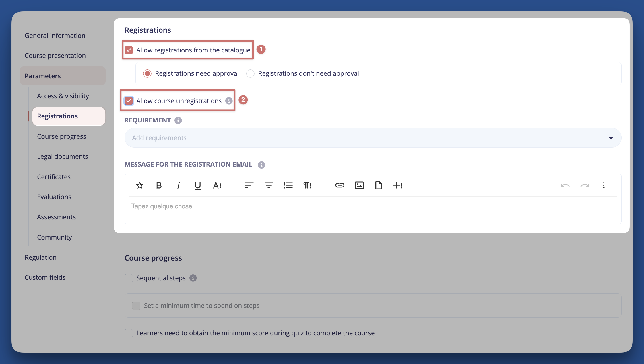Click info icon beside Message for the registration email
The width and height of the screenshot is (644, 364).
tap(261, 165)
